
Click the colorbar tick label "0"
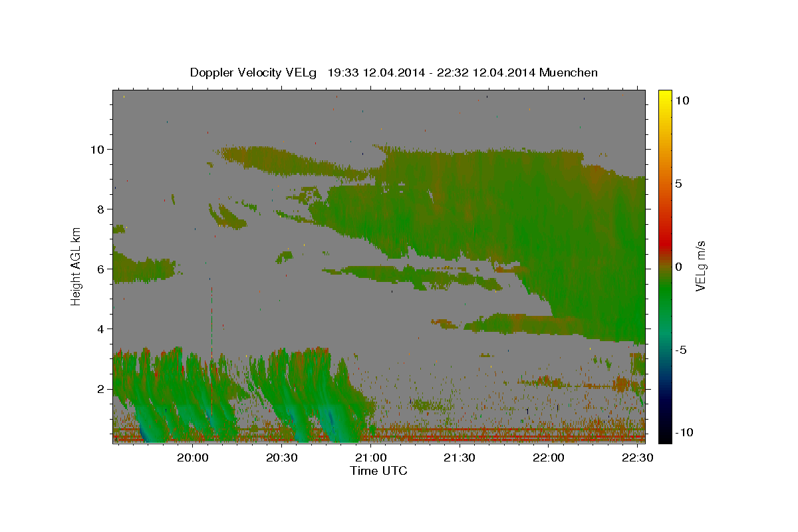click(x=678, y=267)
